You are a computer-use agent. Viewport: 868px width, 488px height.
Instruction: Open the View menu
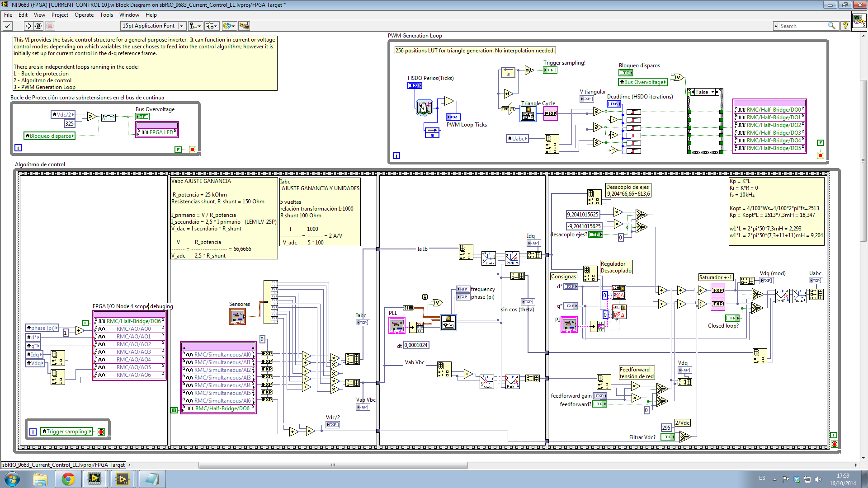tap(39, 15)
